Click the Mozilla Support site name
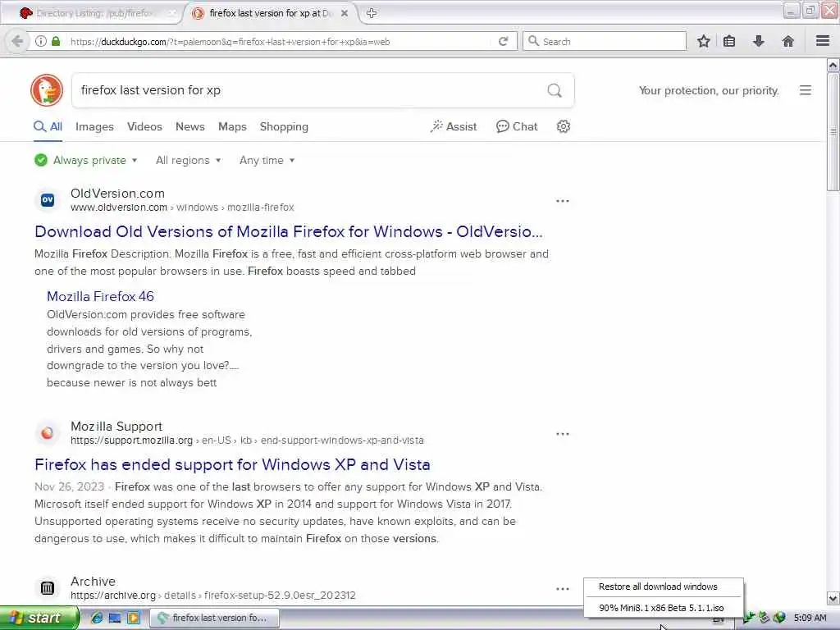 [x=116, y=427]
